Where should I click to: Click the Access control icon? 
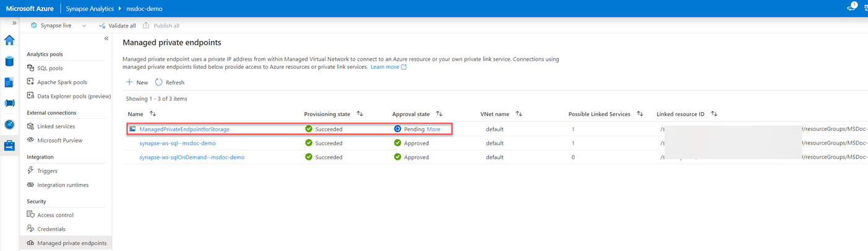[31, 215]
